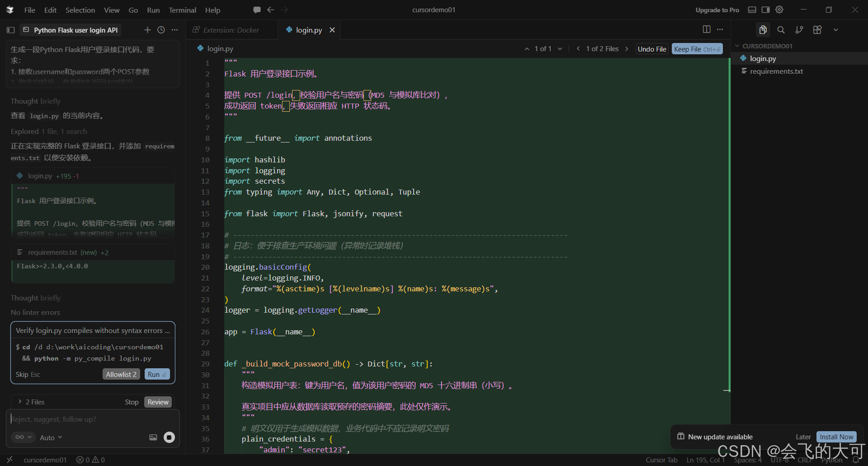Open the Allowlist 2 dropdown button
This screenshot has width=868, height=466.
coord(121,374)
